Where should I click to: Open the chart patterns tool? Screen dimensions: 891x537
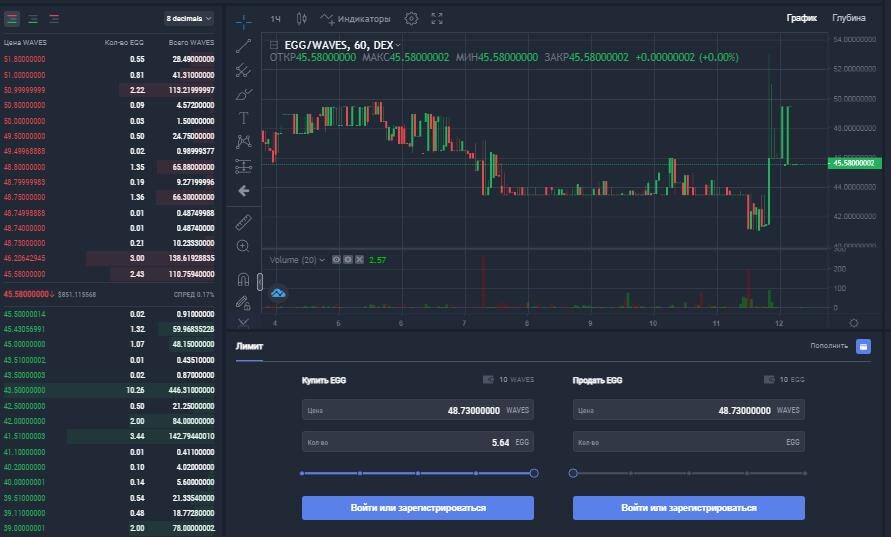243,142
